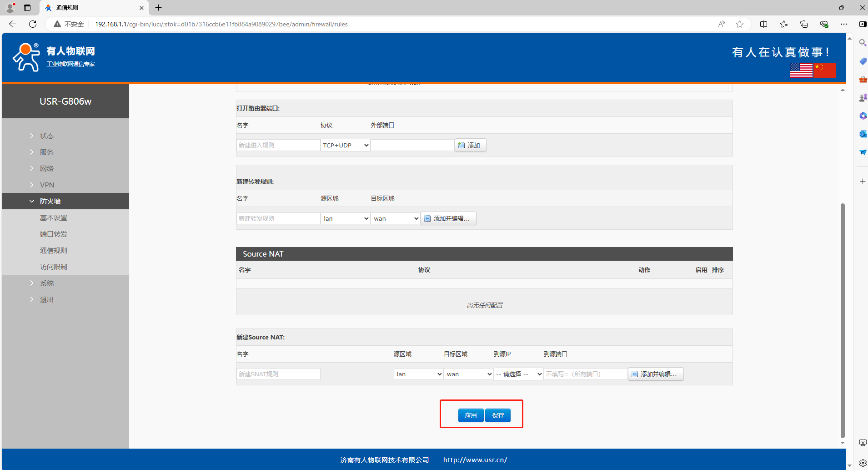Click the 新建SNAT规则 name input field
This screenshot has width=868, height=470.
coord(278,374)
